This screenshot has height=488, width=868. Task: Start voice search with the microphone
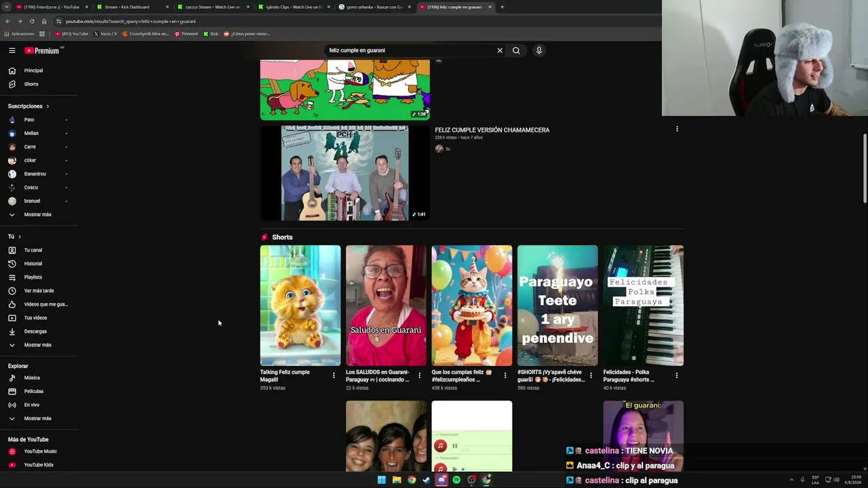pos(539,50)
